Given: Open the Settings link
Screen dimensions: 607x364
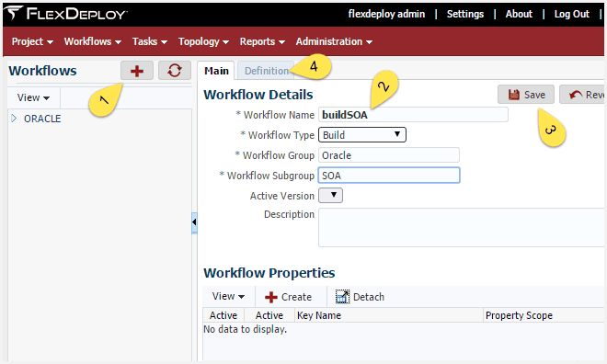Looking at the screenshot, I should click(x=465, y=14).
